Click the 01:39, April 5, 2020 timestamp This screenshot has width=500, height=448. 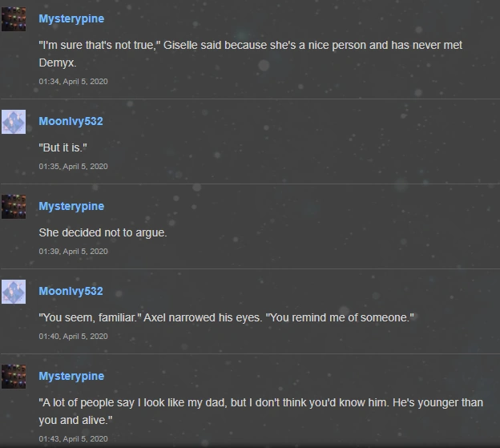click(x=73, y=252)
